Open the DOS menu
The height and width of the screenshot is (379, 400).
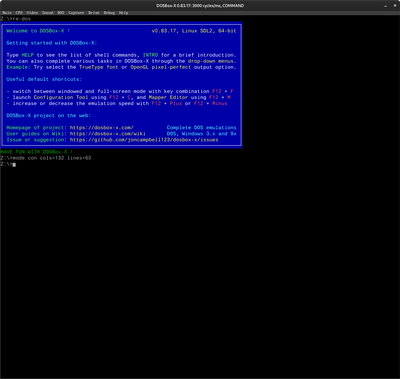(x=61, y=13)
